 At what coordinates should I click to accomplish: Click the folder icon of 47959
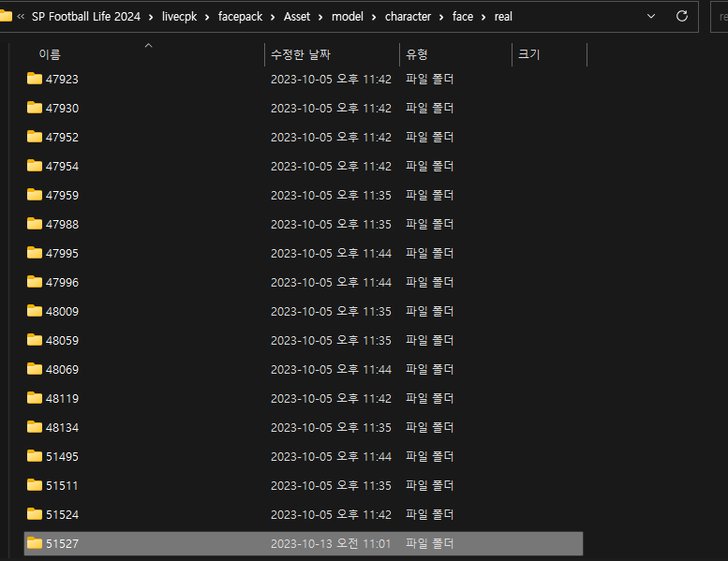pyautogui.click(x=35, y=195)
